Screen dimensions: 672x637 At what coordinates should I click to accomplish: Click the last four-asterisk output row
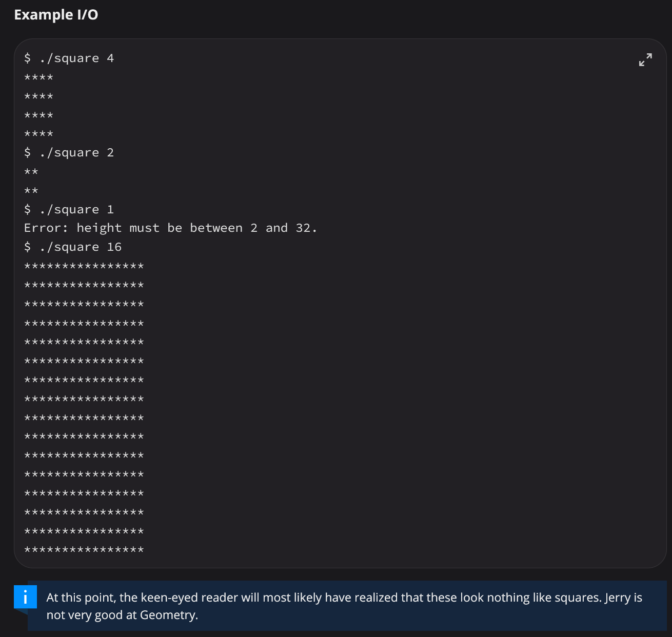coord(38,134)
